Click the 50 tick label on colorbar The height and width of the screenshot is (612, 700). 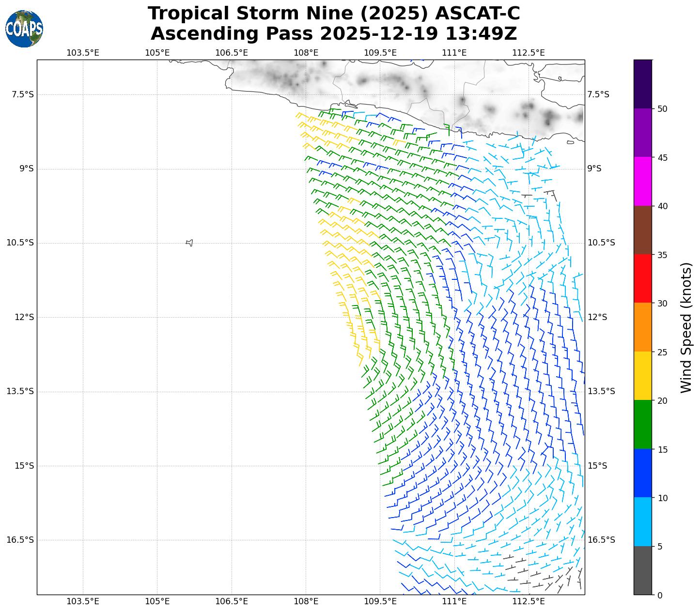[x=662, y=109]
